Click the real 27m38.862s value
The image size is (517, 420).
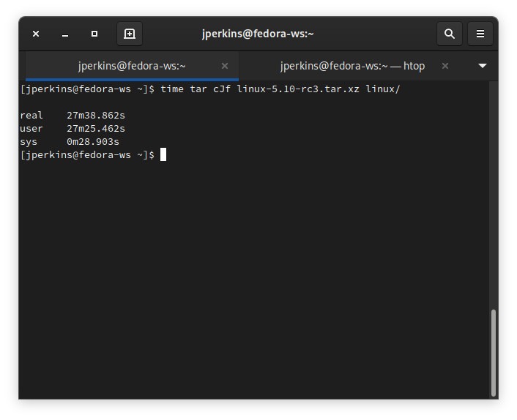96,116
